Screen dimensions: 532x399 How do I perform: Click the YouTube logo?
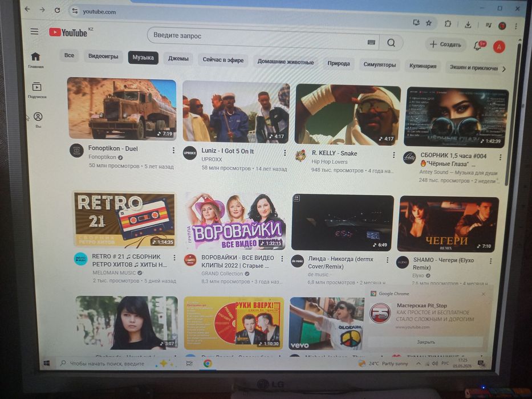68,32
